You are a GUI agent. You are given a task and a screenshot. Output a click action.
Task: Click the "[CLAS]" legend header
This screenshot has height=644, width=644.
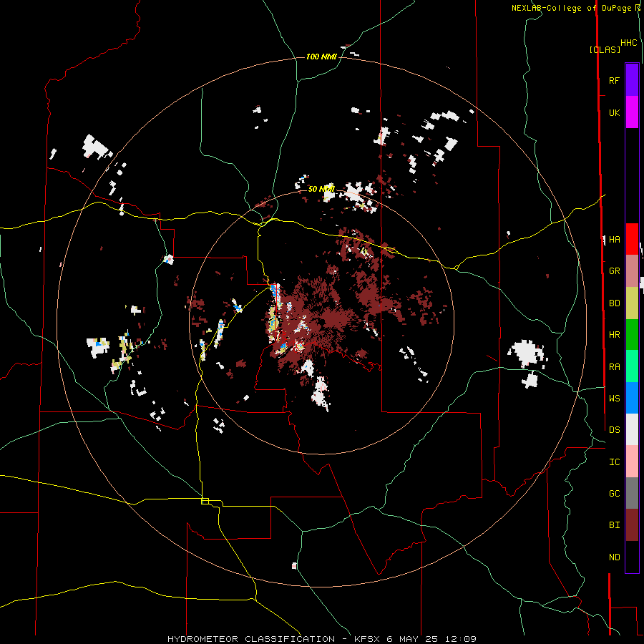[x=605, y=49]
